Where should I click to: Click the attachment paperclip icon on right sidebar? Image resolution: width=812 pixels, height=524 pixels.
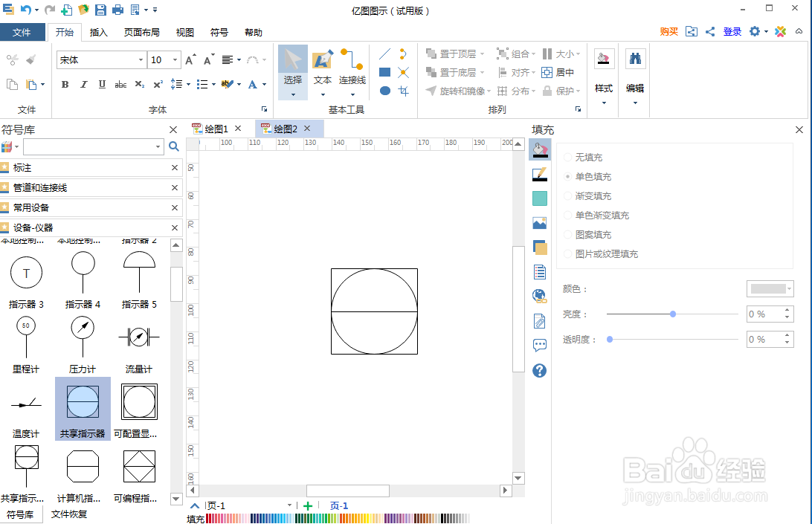click(539, 320)
